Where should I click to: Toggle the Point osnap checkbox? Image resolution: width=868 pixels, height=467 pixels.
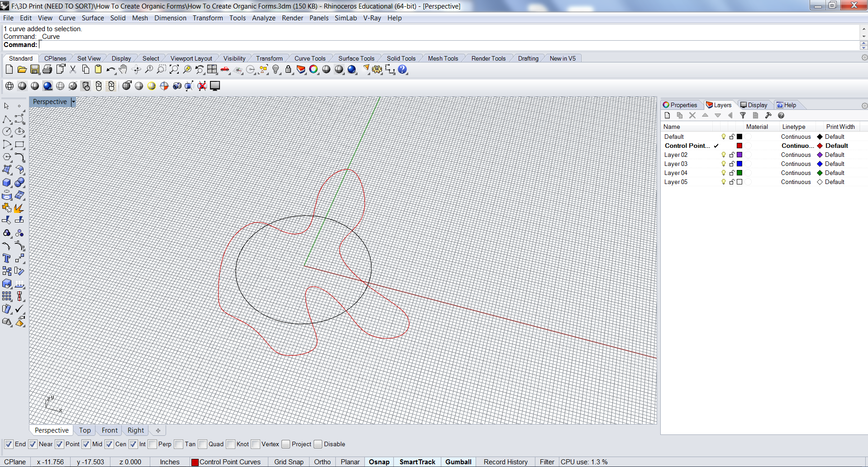click(x=59, y=444)
